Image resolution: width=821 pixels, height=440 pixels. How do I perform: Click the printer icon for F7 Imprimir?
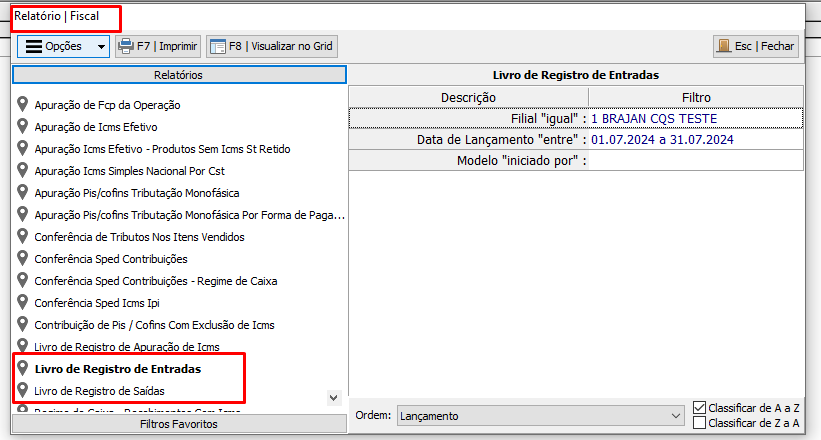[x=125, y=46]
